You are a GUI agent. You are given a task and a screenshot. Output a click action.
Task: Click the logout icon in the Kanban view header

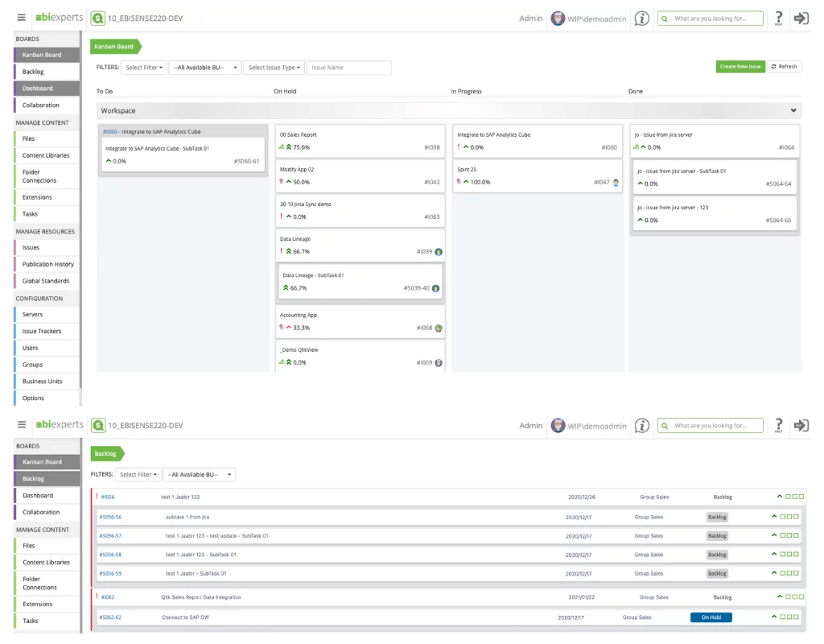pyautogui.click(x=801, y=18)
